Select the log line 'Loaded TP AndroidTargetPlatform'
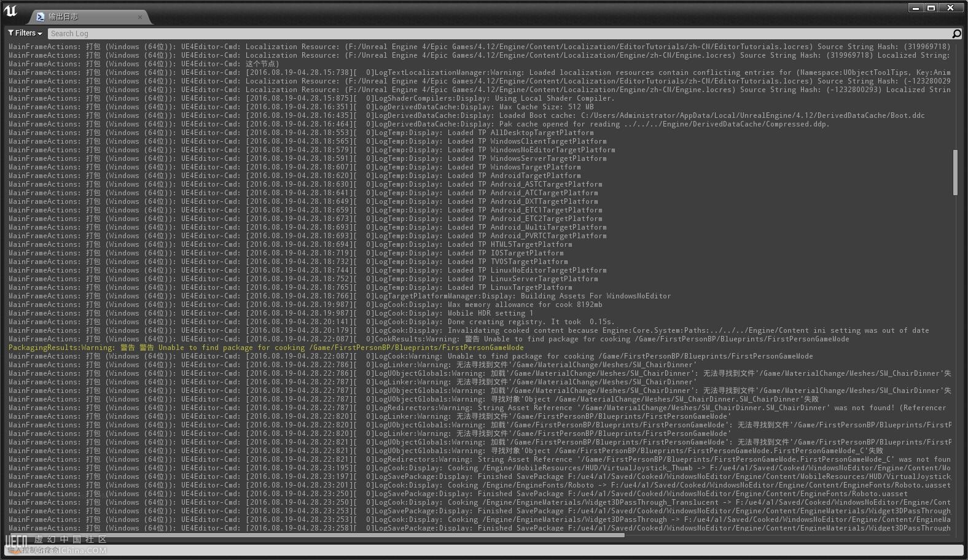 294,176
